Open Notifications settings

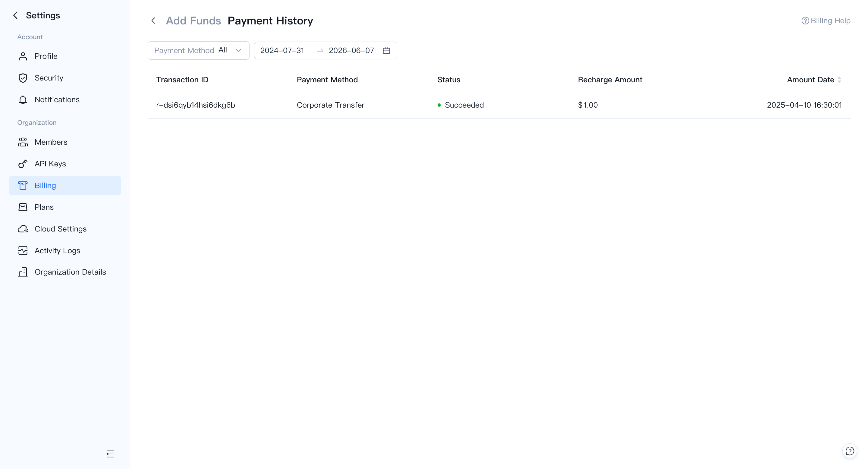(x=65, y=100)
